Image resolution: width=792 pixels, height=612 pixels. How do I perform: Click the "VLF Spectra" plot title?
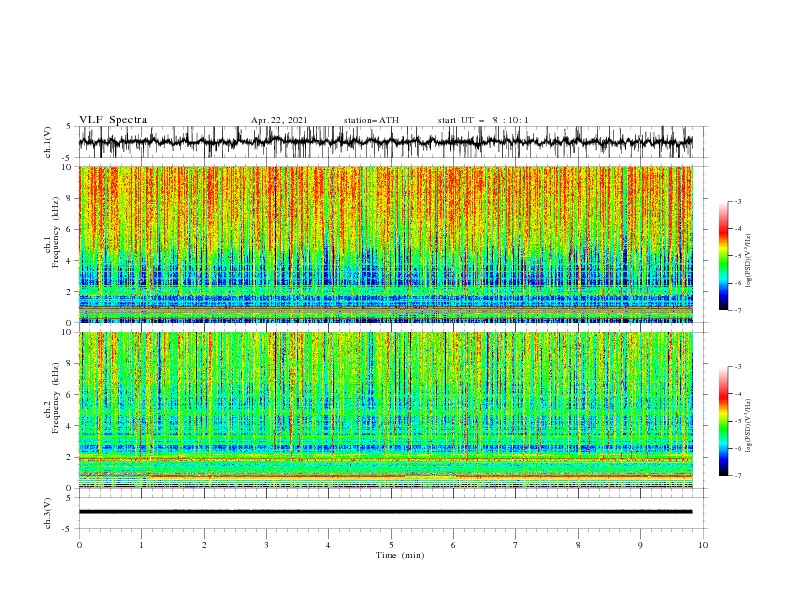113,120
